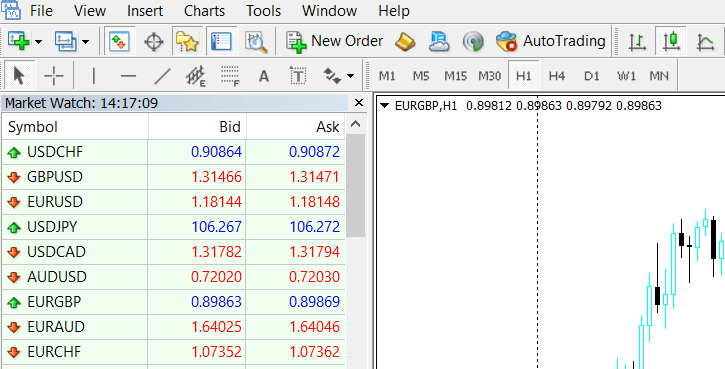Toggle the Terminal window icon
The image size is (725, 369).
pyautogui.click(x=221, y=41)
